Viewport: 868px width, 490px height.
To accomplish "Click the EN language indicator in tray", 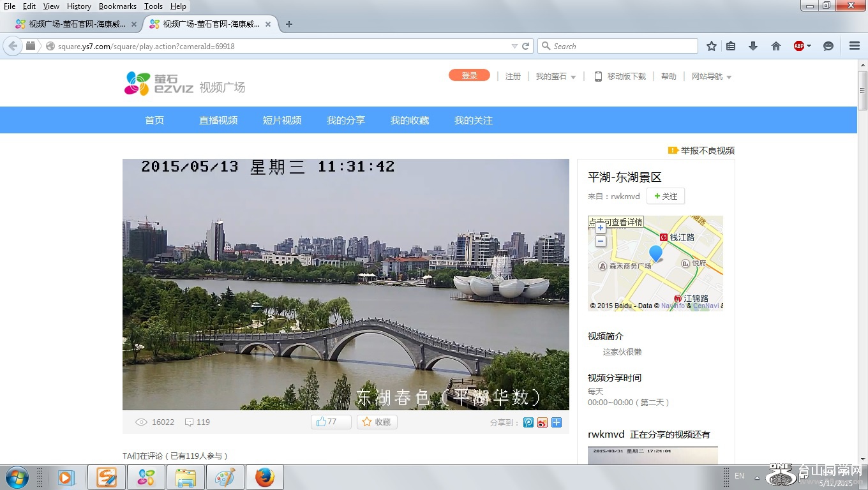I will 740,476.
